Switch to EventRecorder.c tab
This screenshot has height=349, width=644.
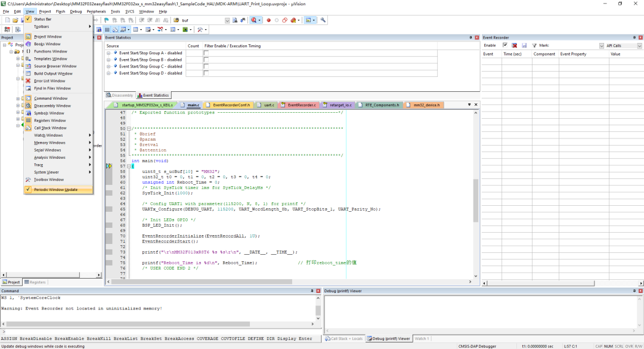tap(299, 105)
